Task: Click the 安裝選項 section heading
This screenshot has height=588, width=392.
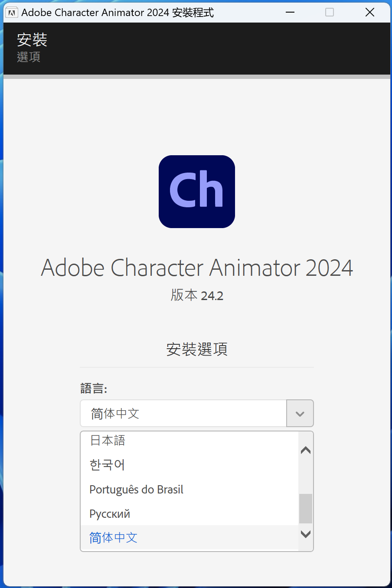Action: (x=197, y=349)
